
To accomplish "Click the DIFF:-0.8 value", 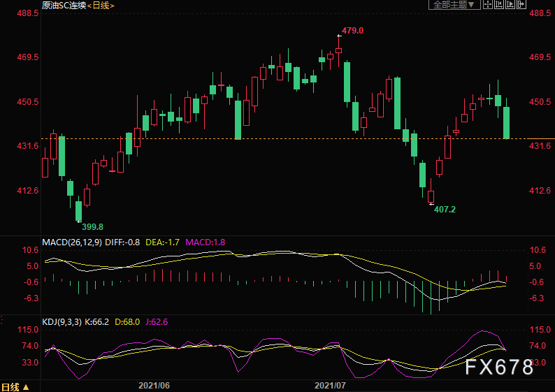I will (122, 242).
